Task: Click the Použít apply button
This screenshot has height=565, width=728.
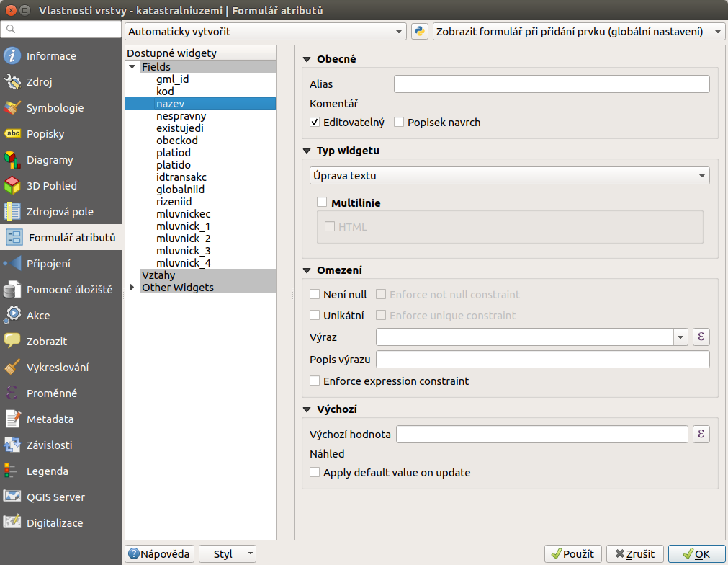Action: click(573, 554)
